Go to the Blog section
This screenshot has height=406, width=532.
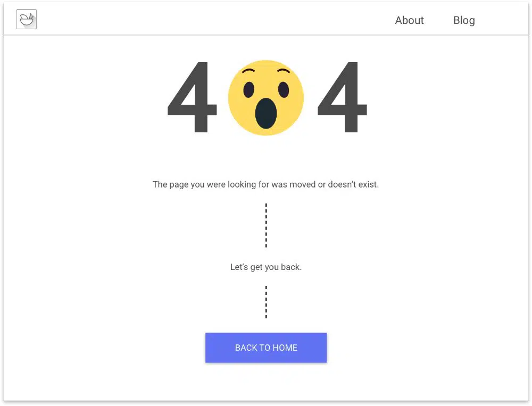tap(464, 20)
